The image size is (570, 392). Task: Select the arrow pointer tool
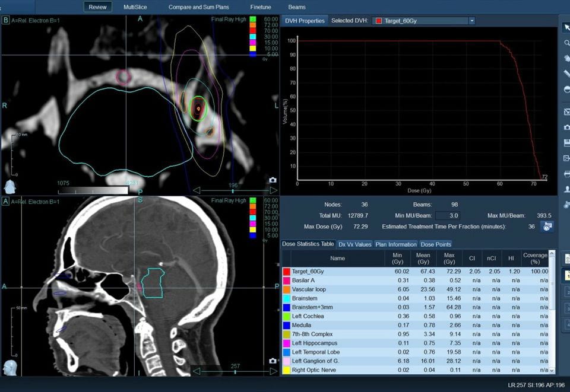point(566,27)
